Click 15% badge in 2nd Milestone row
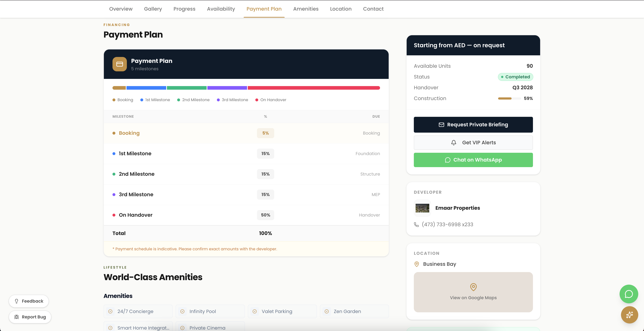This screenshot has height=331, width=644. coord(266,174)
